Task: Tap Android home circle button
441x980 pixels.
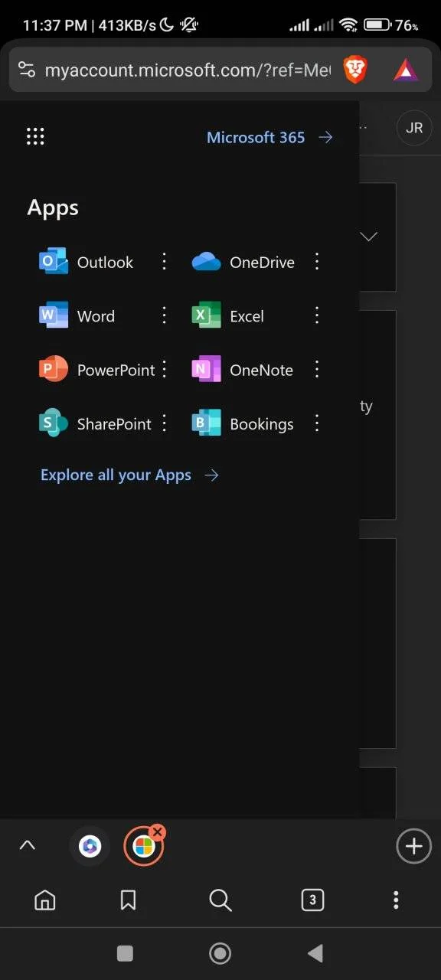Action: [220, 953]
